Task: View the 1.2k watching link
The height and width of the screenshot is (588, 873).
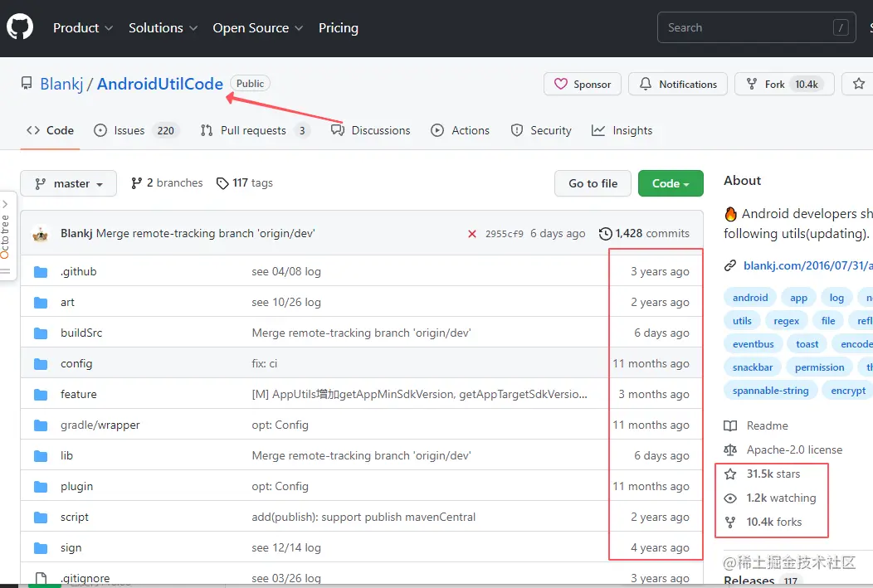Action: pyautogui.click(x=769, y=498)
